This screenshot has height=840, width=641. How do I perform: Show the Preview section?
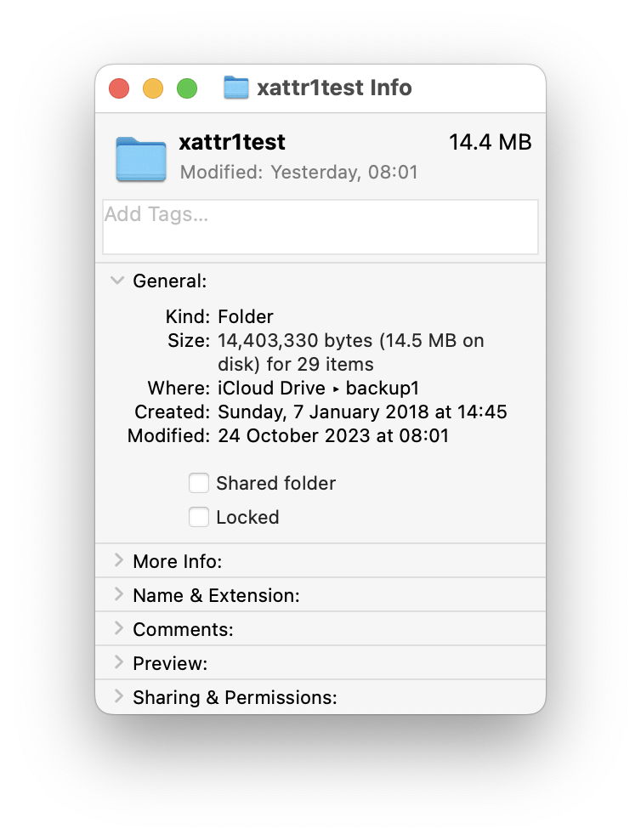pyautogui.click(x=117, y=663)
